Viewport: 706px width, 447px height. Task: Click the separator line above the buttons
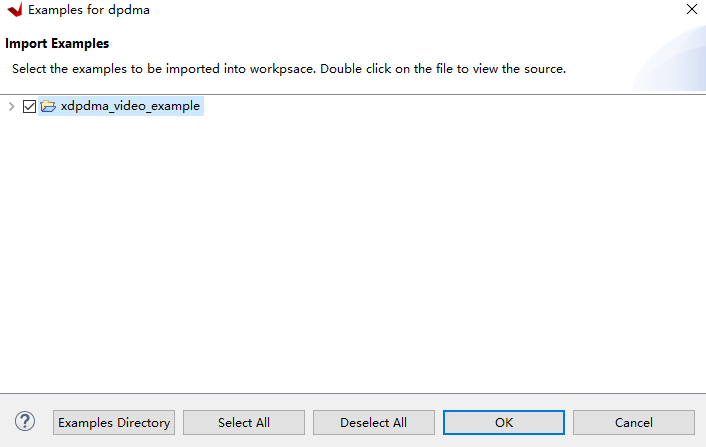(350, 394)
